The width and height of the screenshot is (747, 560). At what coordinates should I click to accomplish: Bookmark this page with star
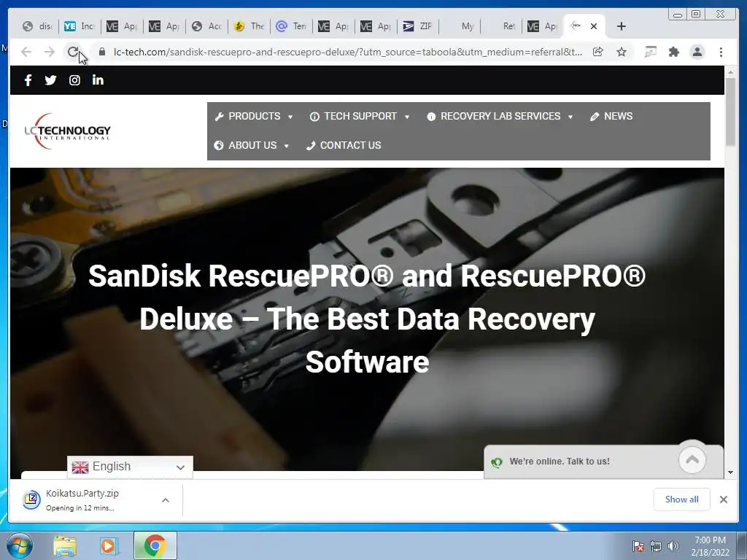[x=622, y=52]
